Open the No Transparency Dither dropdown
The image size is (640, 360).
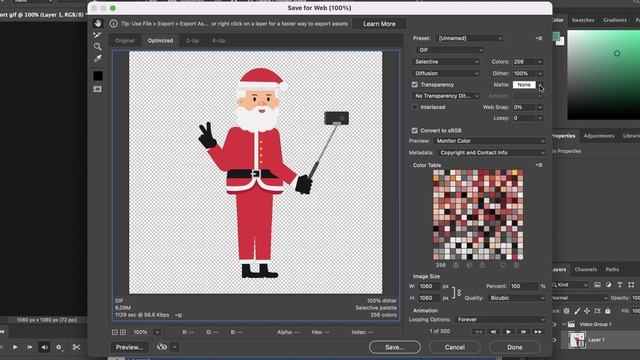(446, 96)
